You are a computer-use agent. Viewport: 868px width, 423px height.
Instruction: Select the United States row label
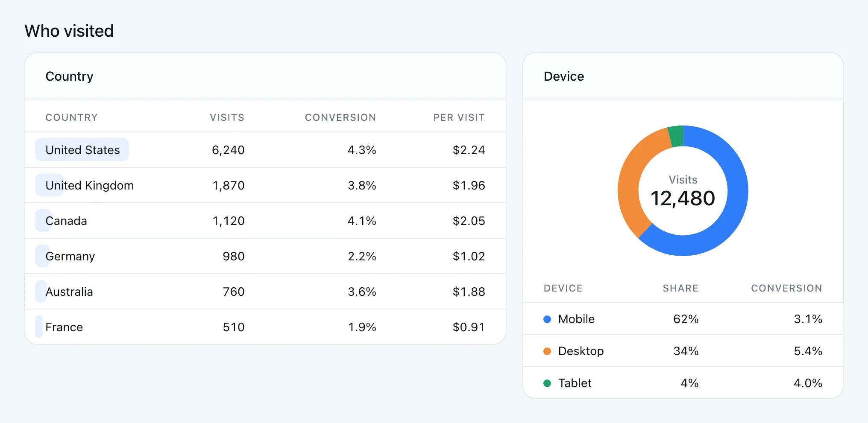(x=82, y=150)
